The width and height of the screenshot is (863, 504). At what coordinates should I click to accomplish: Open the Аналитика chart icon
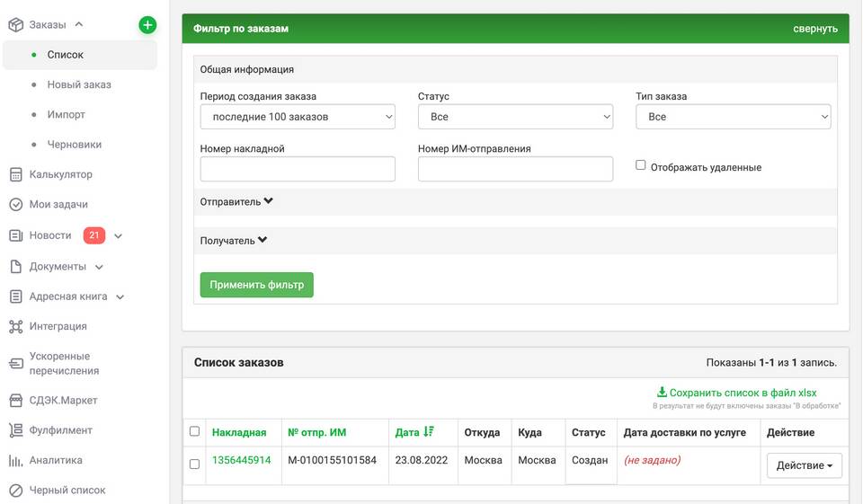pyautogui.click(x=15, y=460)
